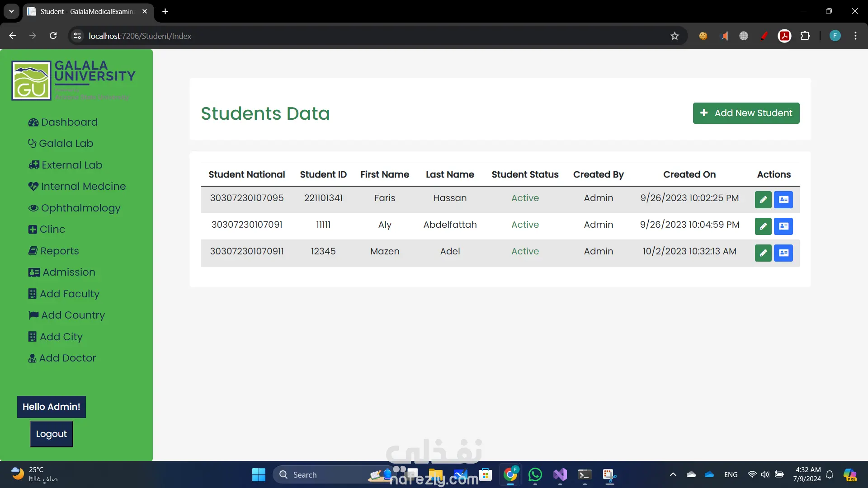The height and width of the screenshot is (488, 868).
Task: Click Add New Student button
Action: 746,113
